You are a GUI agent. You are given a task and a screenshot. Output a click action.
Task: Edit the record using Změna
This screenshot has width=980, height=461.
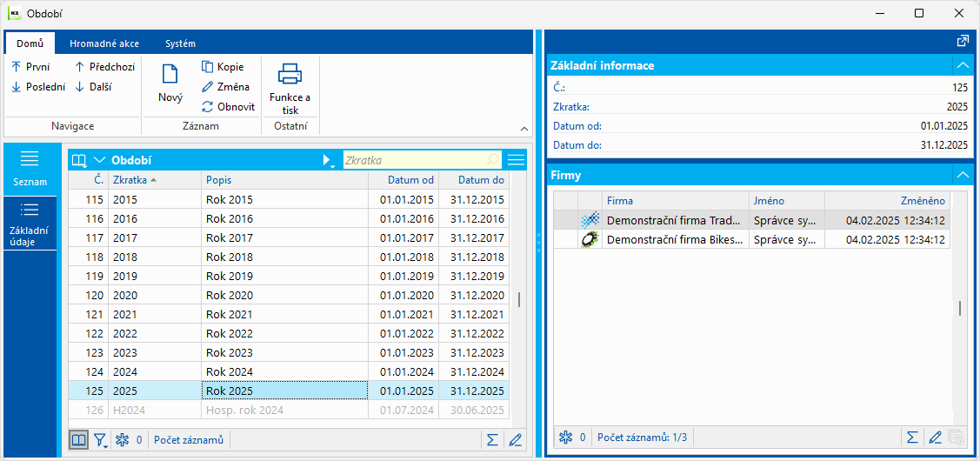click(x=225, y=87)
